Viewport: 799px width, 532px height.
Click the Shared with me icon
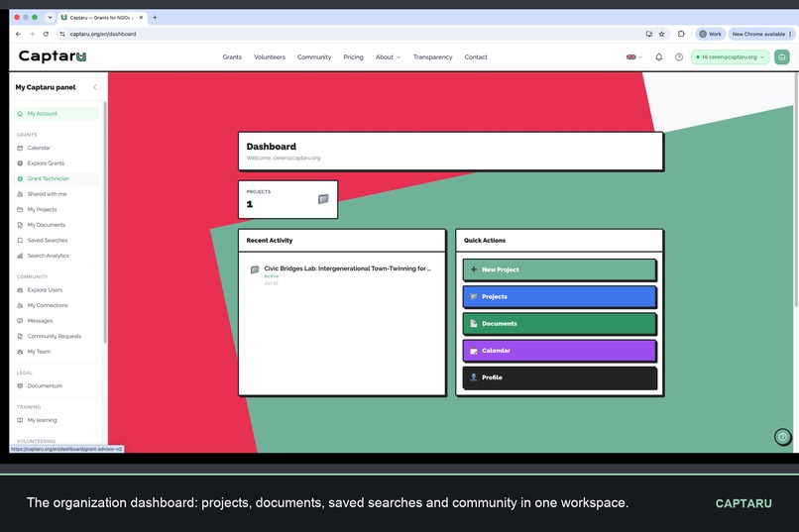coord(20,194)
